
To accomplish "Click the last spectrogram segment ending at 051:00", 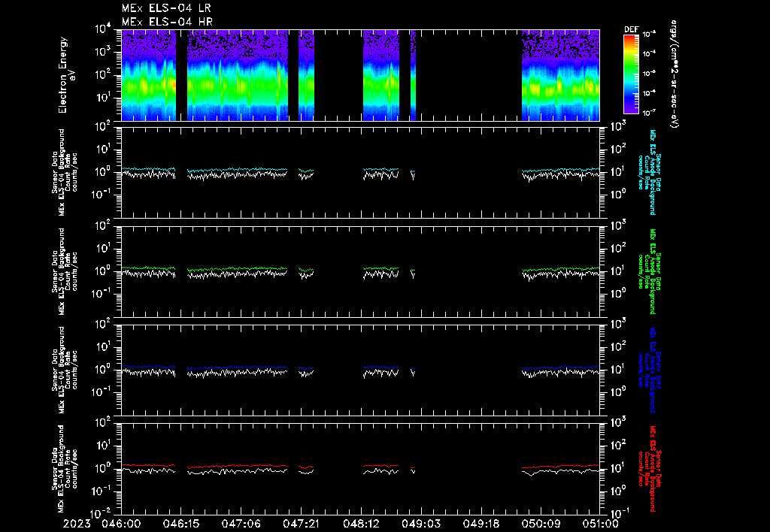I will coord(560,75).
